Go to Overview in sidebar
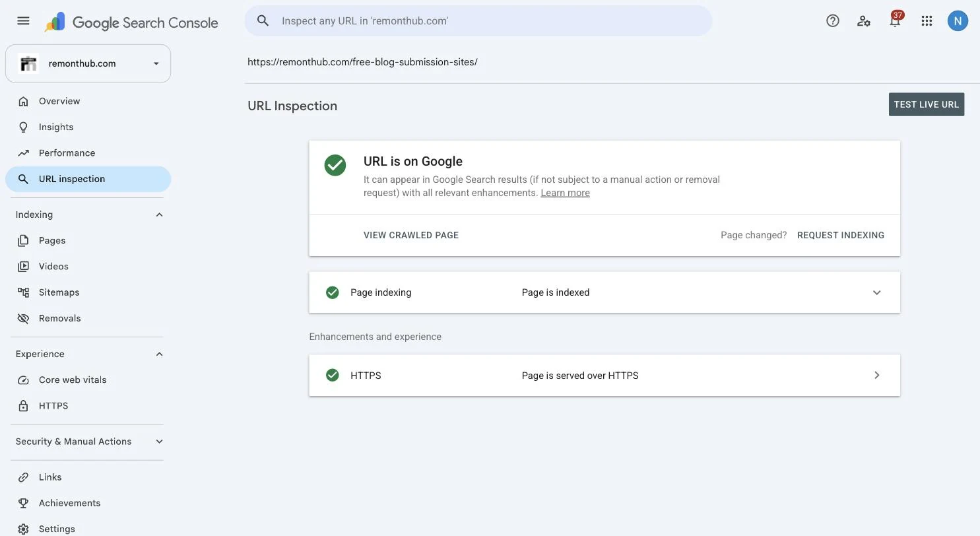 [88, 101]
